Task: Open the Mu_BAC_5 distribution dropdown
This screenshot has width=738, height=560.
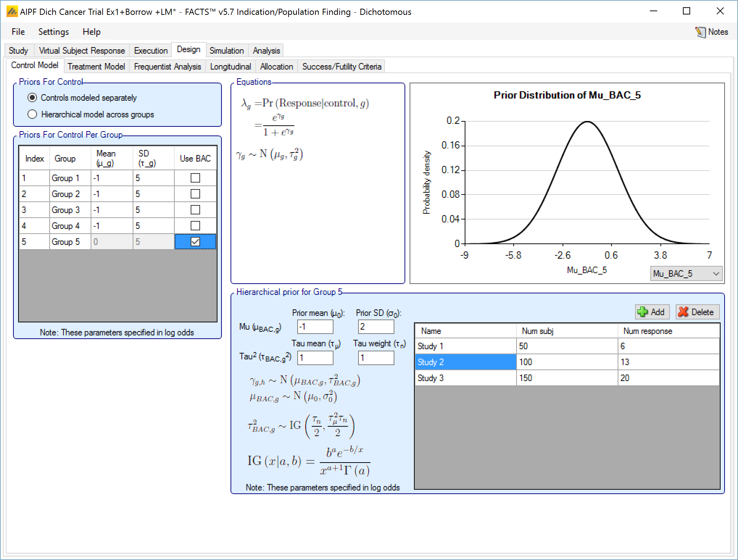Action: point(716,273)
